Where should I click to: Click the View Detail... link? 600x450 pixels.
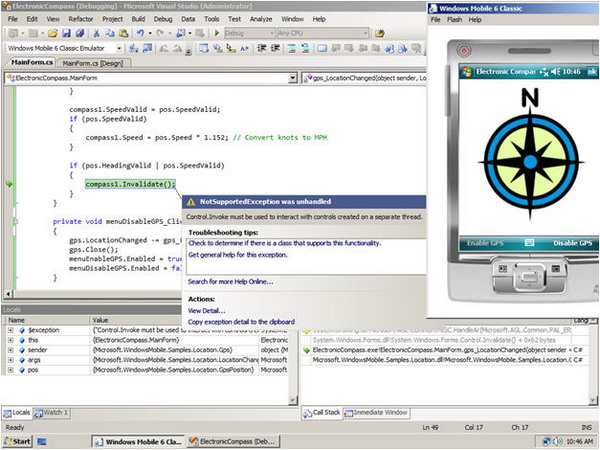(x=206, y=311)
